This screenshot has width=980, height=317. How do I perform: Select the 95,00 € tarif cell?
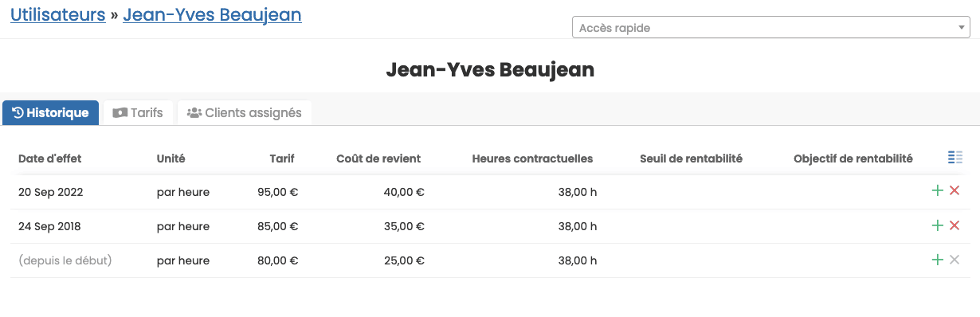tap(277, 192)
